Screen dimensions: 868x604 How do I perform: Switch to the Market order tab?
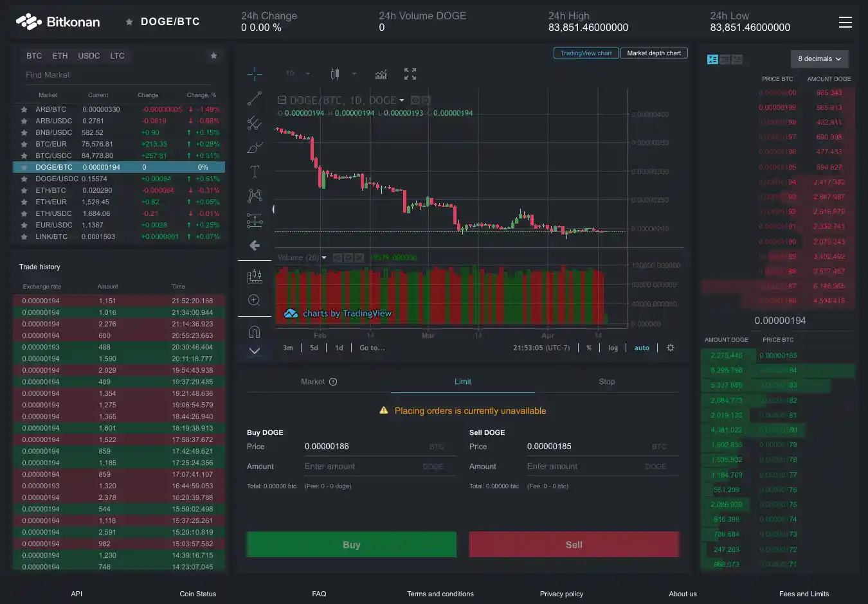point(318,382)
